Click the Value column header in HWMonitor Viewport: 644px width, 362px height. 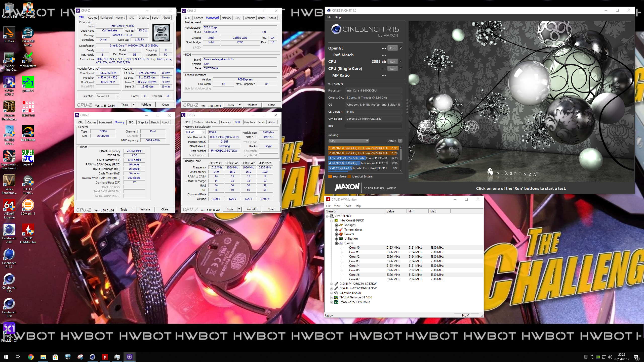pyautogui.click(x=395, y=211)
